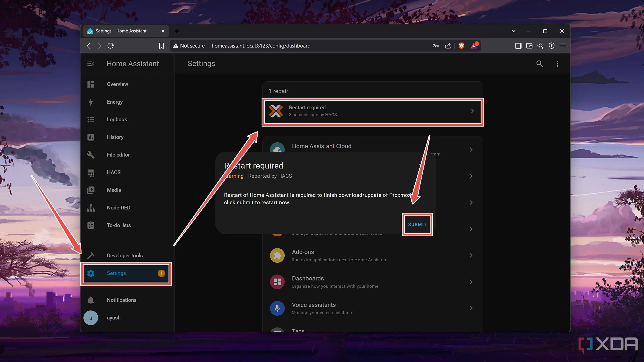Collapse the sidebar with hamburger toggle
Screen dimensions: 644x362
click(x=91, y=64)
